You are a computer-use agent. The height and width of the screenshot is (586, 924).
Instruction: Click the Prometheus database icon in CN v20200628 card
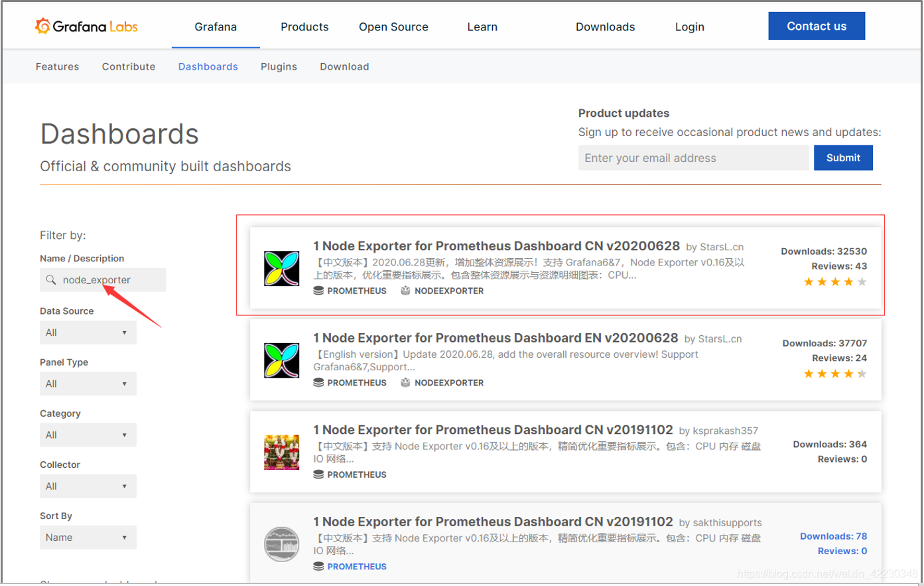(318, 291)
